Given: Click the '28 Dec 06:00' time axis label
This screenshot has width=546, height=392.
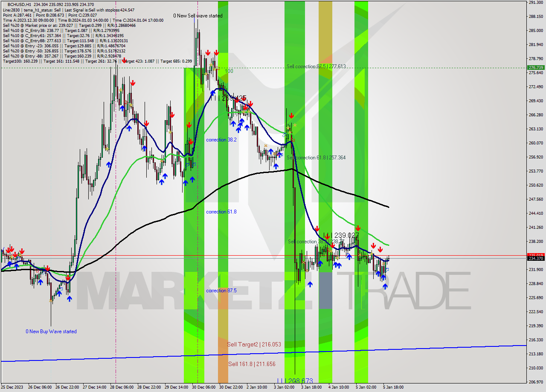Looking at the screenshot, I should coord(122,387).
